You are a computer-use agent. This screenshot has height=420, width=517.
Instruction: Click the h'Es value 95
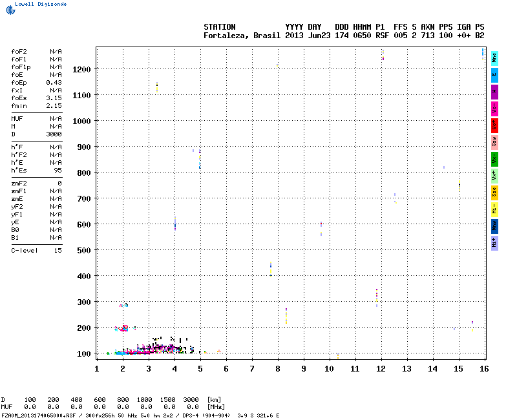click(x=58, y=171)
